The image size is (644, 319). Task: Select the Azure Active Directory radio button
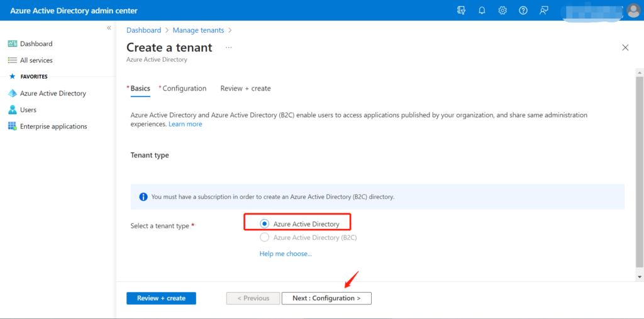(265, 223)
